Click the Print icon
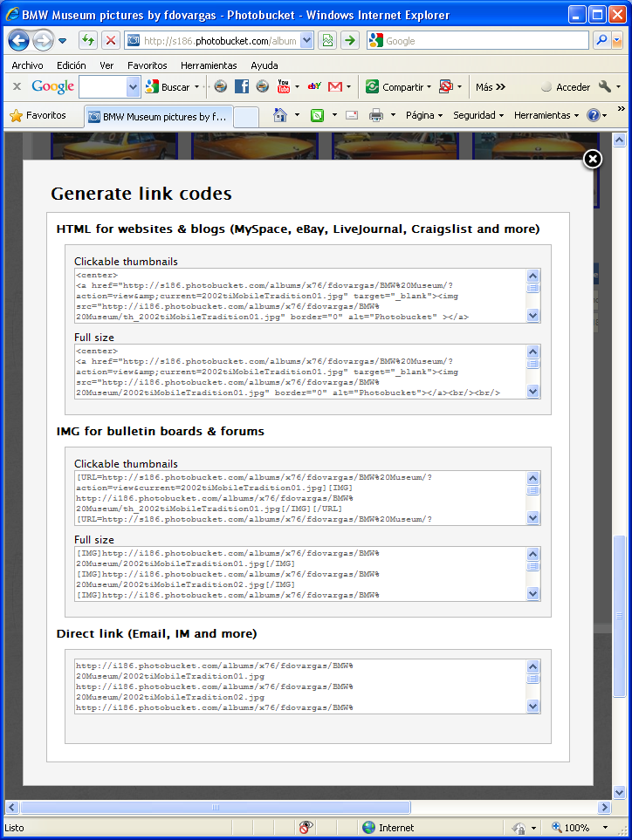Viewport: 632px width, 840px height. [x=376, y=115]
